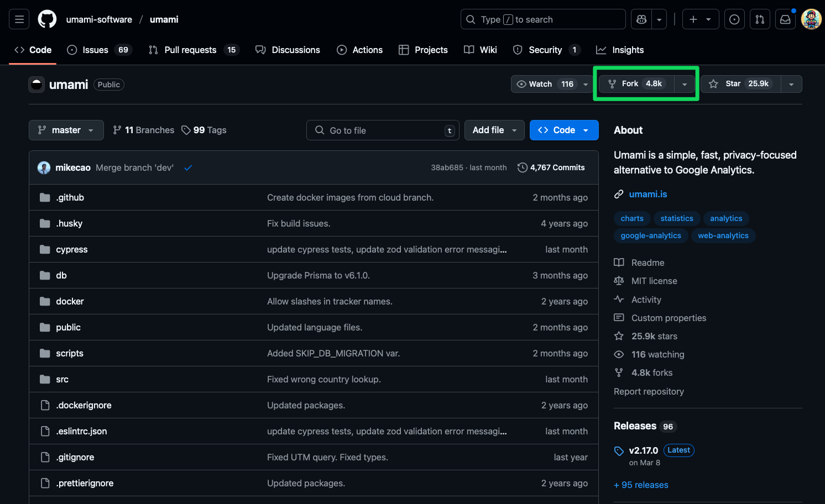Switch to the Issues tab
Image resolution: width=825 pixels, height=504 pixels.
pyautogui.click(x=99, y=50)
